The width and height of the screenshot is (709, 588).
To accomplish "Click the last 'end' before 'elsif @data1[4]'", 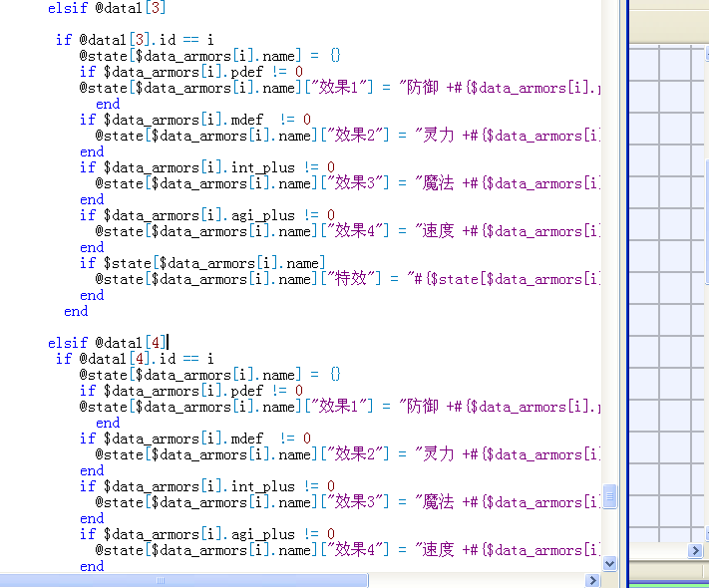I will (x=76, y=311).
